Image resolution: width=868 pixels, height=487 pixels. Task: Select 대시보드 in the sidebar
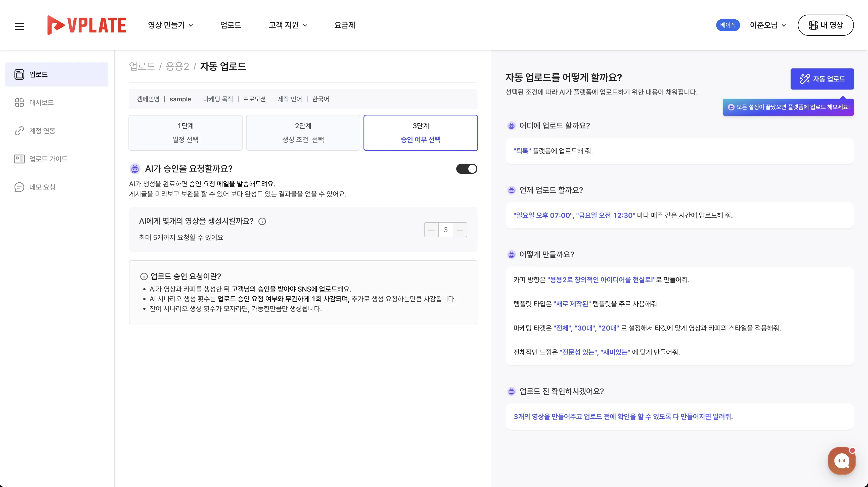[41, 103]
